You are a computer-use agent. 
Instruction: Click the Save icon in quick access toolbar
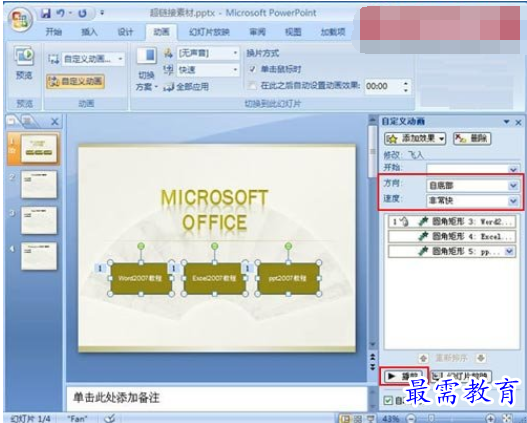pos(46,13)
